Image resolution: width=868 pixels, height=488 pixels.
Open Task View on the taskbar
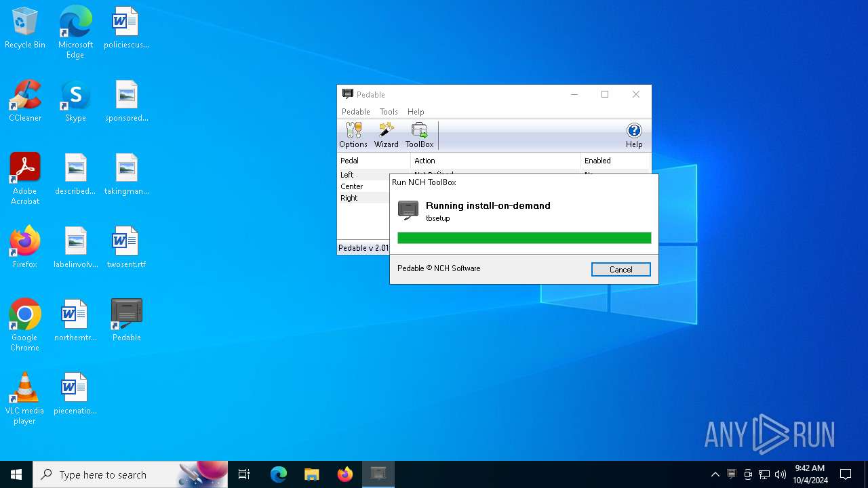(244, 474)
